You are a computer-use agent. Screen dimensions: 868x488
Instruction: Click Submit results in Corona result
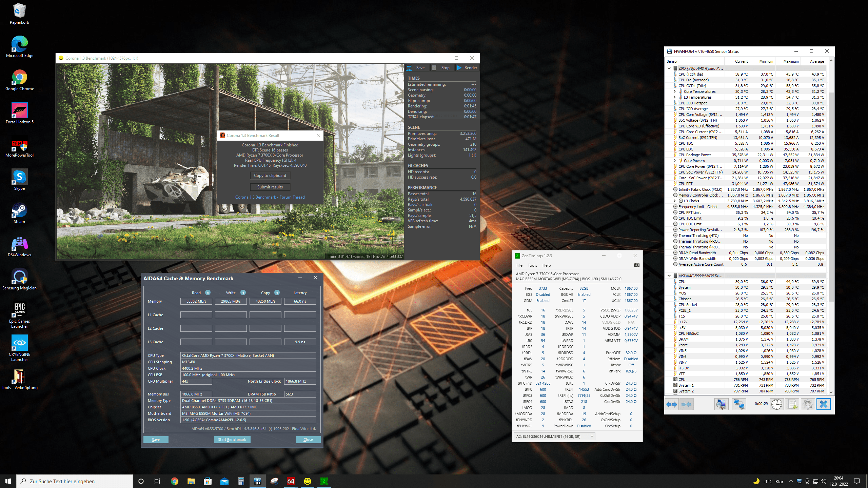coord(270,187)
